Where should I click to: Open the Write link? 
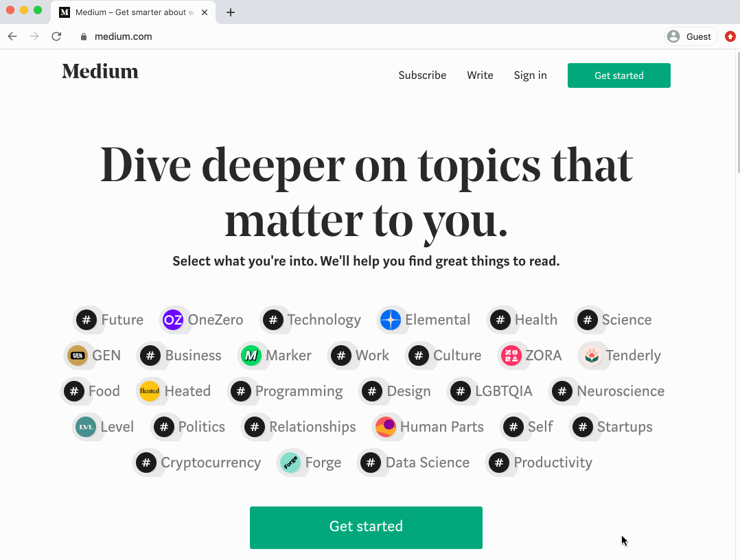pos(480,75)
